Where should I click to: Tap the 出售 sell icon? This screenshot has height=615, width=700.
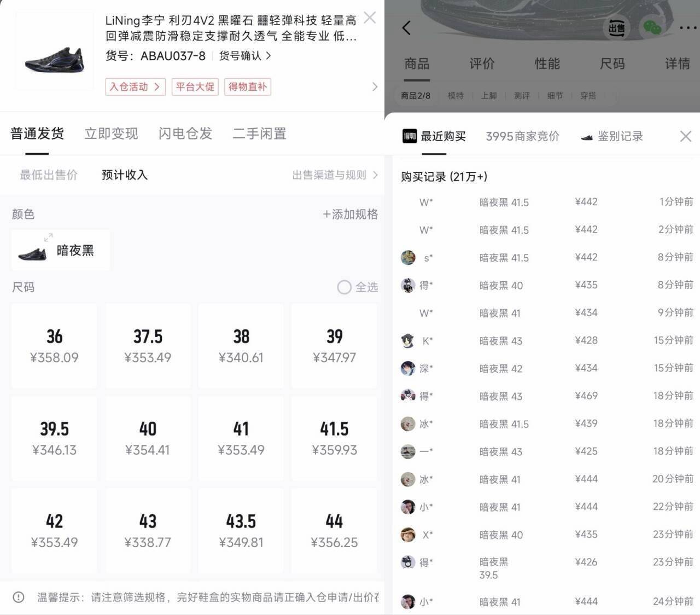click(x=616, y=28)
